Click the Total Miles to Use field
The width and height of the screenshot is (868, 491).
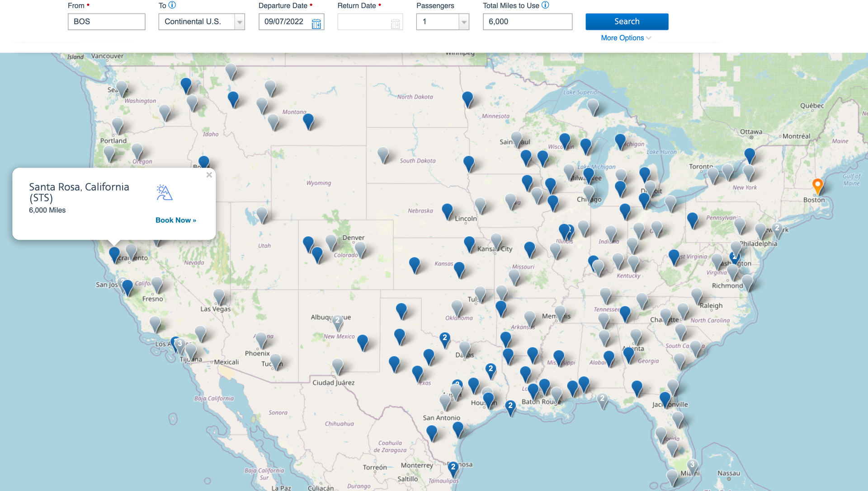(x=528, y=22)
